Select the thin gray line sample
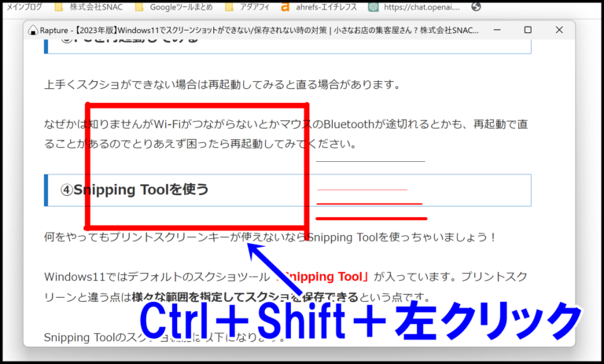Viewport: 604px width, 364px height. (x=370, y=161)
